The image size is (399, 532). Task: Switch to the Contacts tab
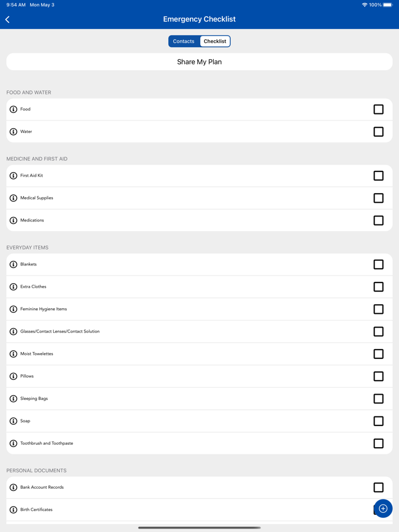click(x=184, y=42)
